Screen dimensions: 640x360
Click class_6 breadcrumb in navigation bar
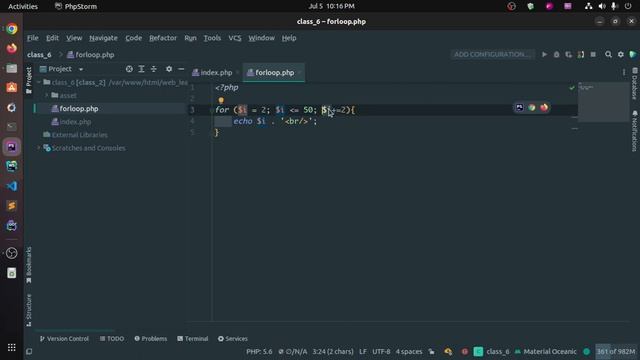(40, 55)
